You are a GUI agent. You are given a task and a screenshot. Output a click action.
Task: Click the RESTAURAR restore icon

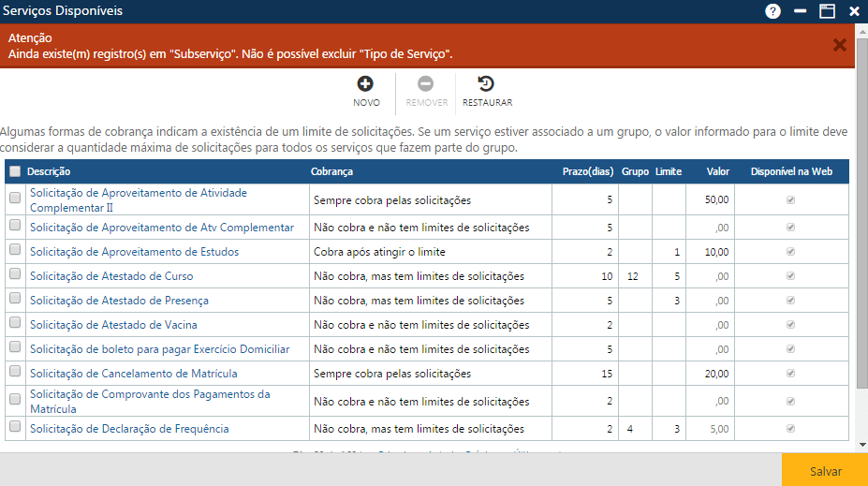pos(486,84)
